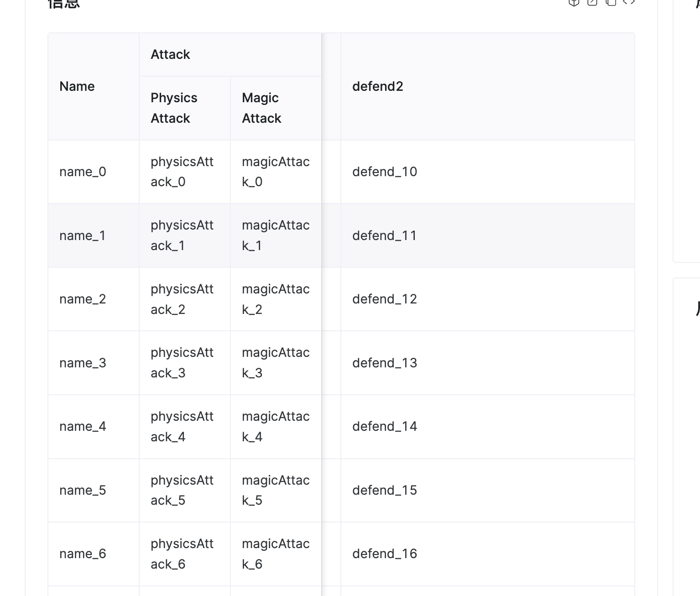Click the duplicate pages copy icon
Viewport: 700px width, 596px height.
(x=611, y=2)
